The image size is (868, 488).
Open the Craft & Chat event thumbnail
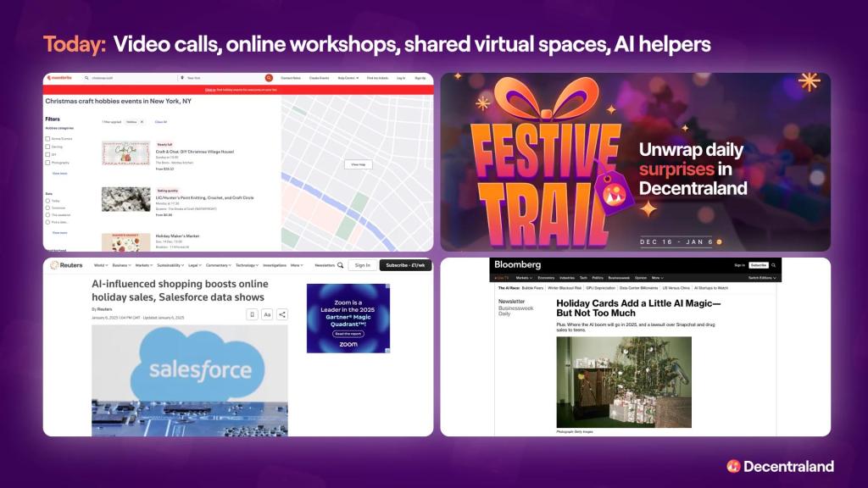point(127,152)
